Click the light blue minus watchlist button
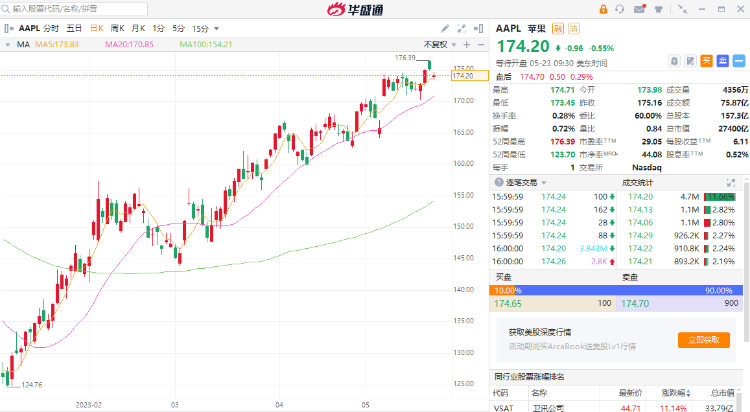 pos(739,61)
